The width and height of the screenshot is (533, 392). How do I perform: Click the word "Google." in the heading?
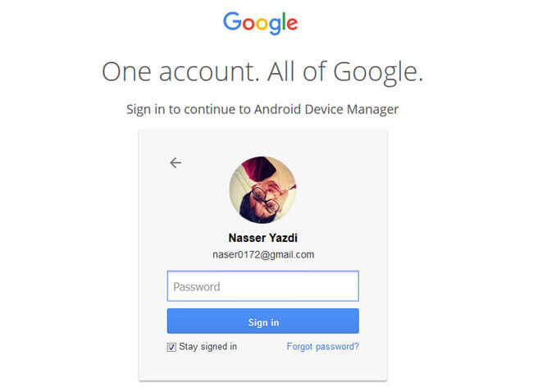[x=378, y=73]
